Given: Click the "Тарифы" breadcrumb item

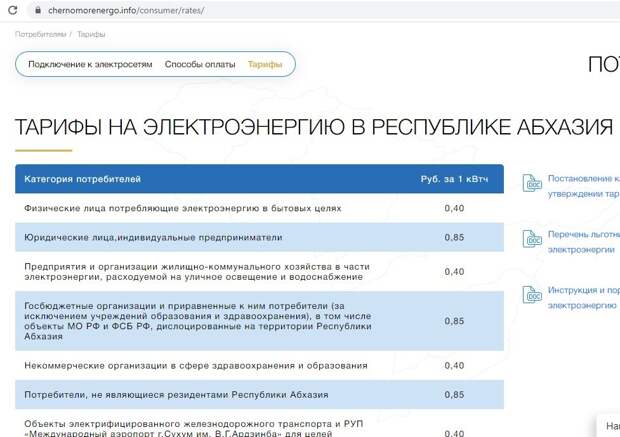Looking at the screenshot, I should pyautogui.click(x=92, y=34).
